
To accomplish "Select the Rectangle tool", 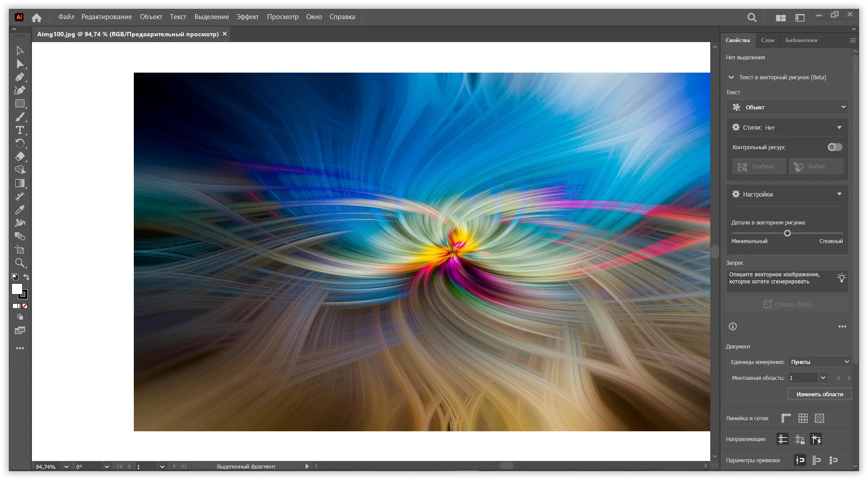I will [x=19, y=104].
